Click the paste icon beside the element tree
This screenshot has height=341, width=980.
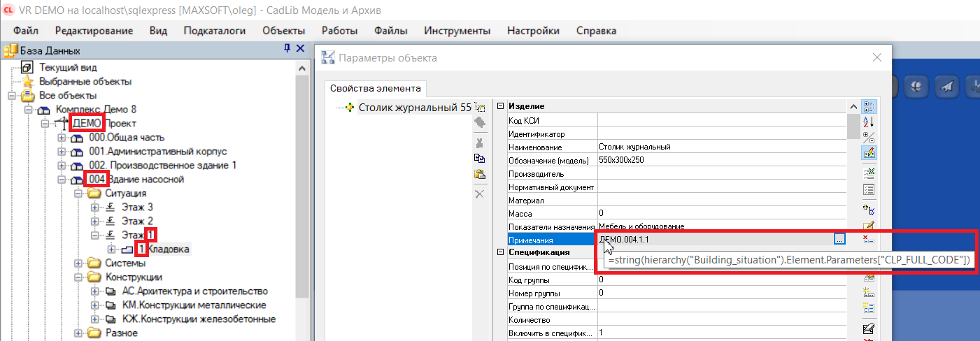click(479, 174)
